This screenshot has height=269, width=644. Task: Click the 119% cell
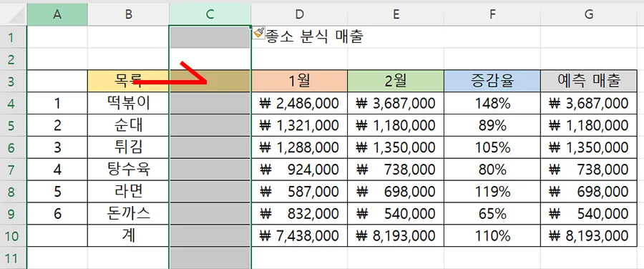pos(492,192)
